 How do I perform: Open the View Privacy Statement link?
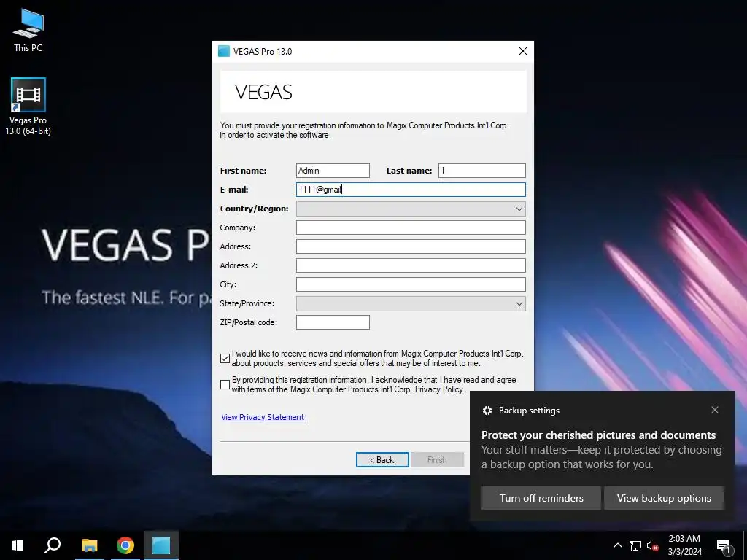[263, 417]
